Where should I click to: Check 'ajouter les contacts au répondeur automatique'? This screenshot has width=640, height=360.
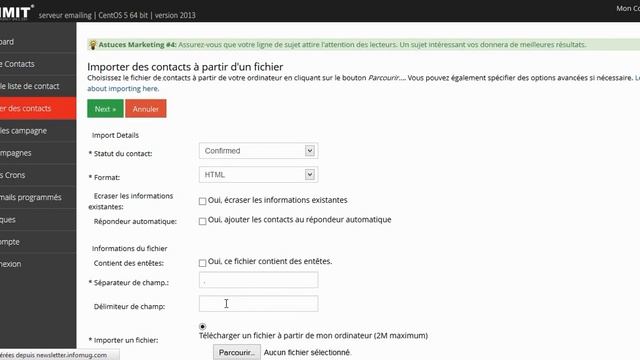(202, 221)
